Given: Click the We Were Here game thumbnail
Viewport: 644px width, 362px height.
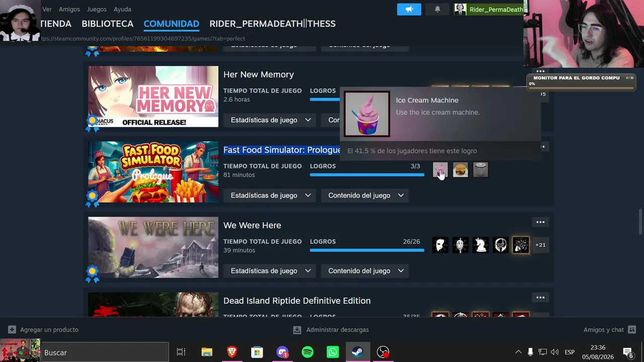Looking at the screenshot, I should pos(153,247).
